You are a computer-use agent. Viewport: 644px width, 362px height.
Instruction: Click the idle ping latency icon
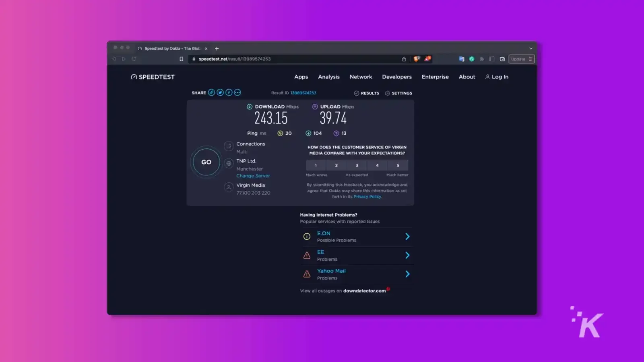pos(280,133)
